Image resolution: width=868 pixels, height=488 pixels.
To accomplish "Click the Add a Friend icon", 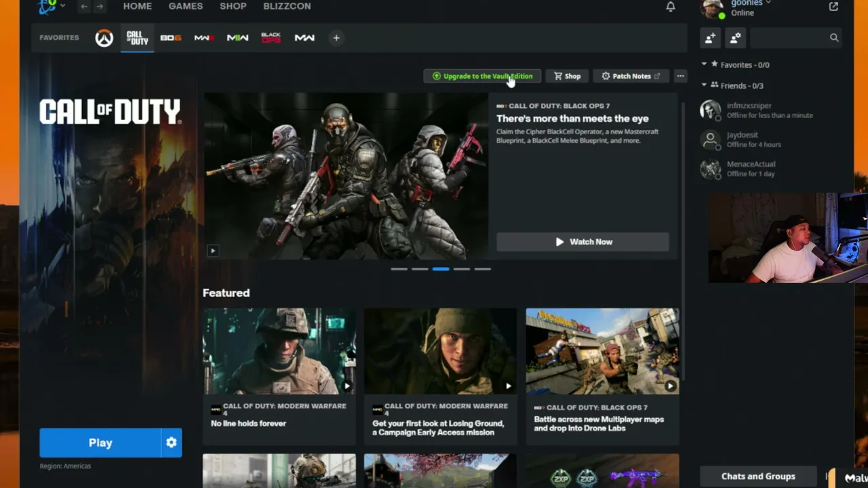I will tap(710, 39).
